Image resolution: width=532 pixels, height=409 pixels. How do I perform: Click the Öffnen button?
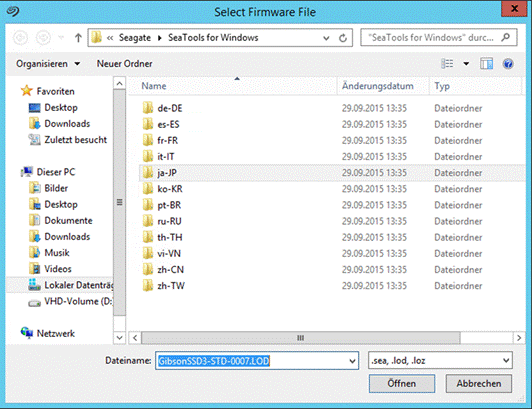pyautogui.click(x=402, y=384)
